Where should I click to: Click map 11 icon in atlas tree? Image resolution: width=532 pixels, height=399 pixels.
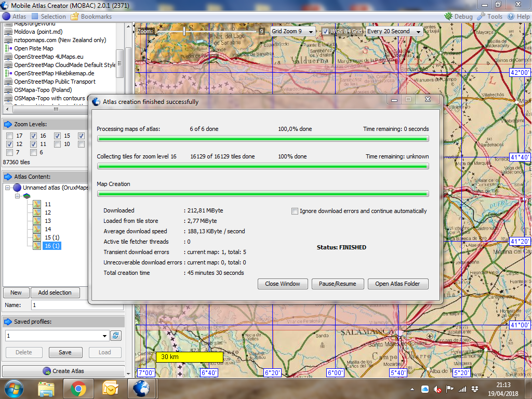coord(37,204)
